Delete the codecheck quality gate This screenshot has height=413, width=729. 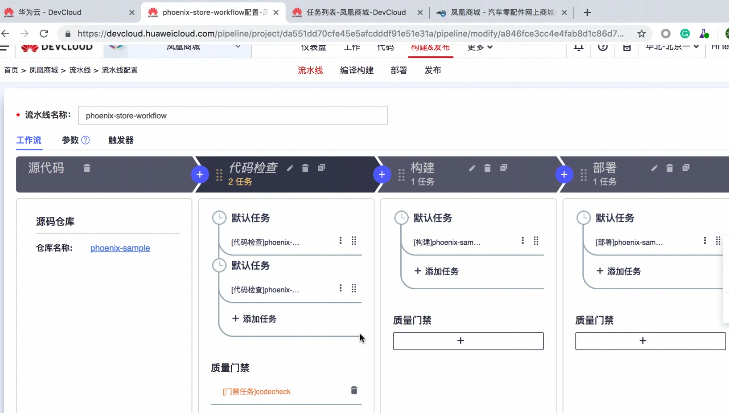click(354, 390)
